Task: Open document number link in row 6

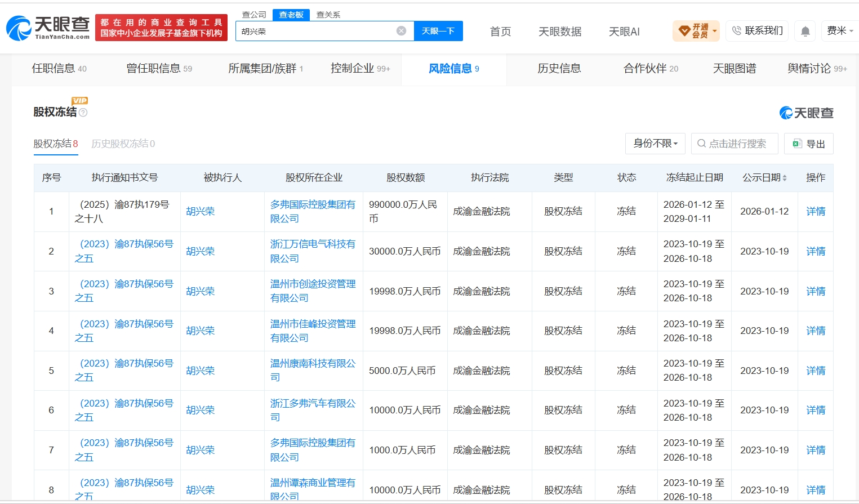Action: point(124,410)
